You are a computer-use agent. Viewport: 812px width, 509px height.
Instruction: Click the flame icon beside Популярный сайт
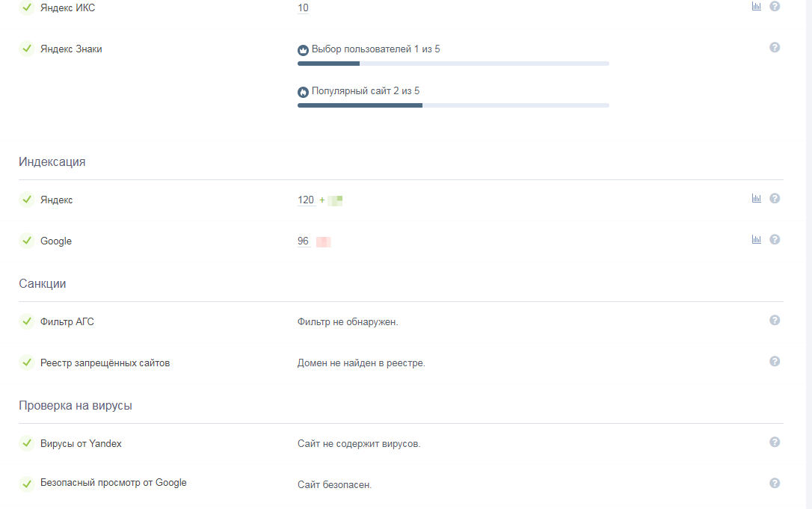[303, 92]
